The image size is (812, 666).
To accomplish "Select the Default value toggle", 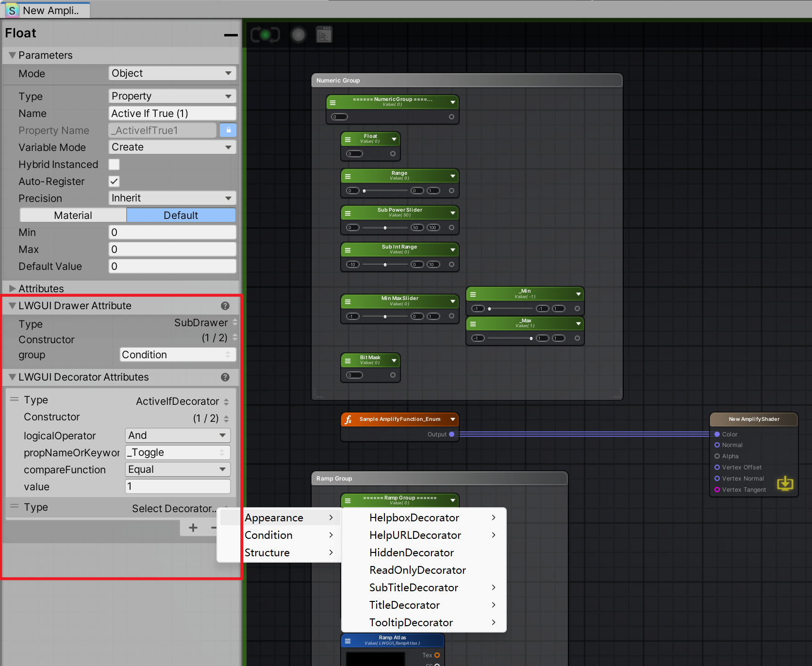I will [181, 216].
